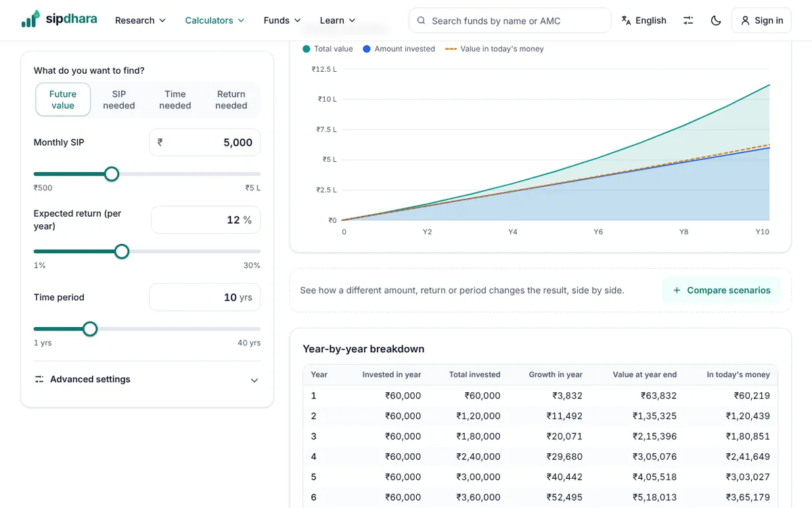
Task: Click the Year column header
Action: pos(319,375)
